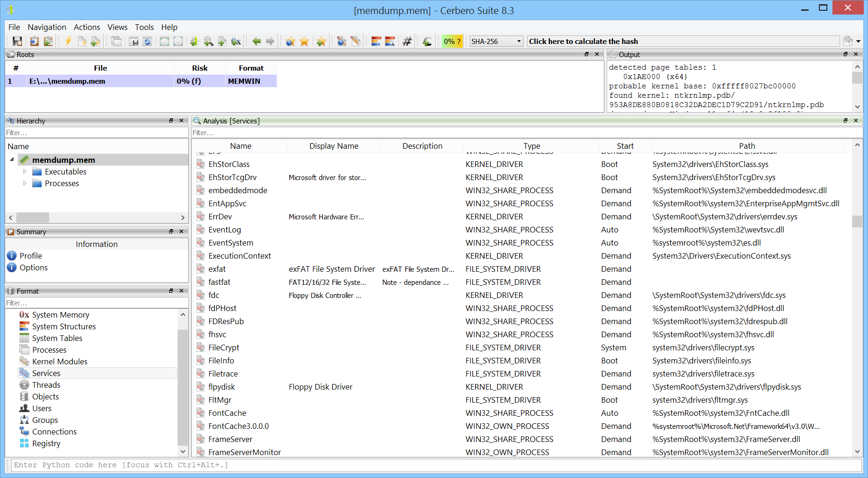Sort services by Display Name column

334,146
